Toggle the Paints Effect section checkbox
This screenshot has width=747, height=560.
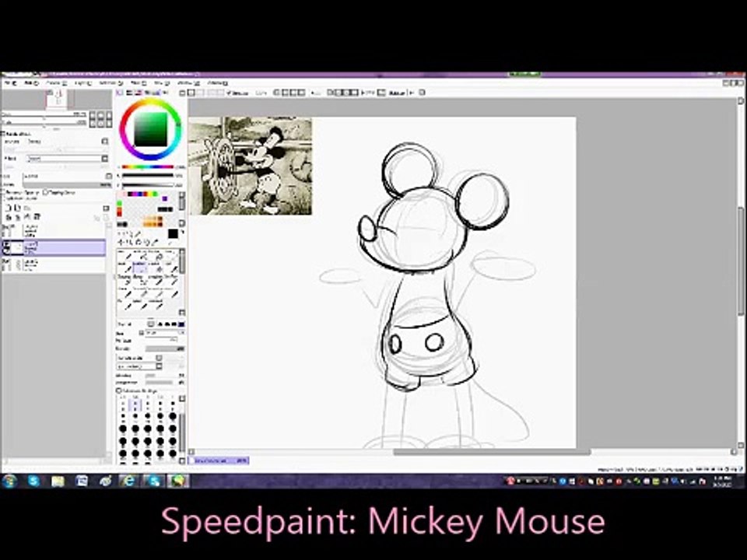[x=3, y=134]
